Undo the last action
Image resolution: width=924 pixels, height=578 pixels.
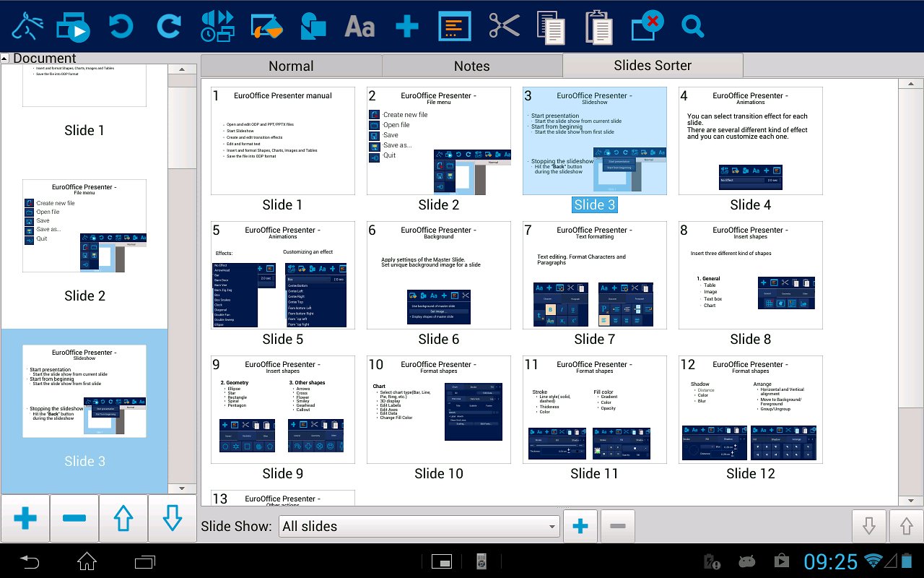pos(121,27)
